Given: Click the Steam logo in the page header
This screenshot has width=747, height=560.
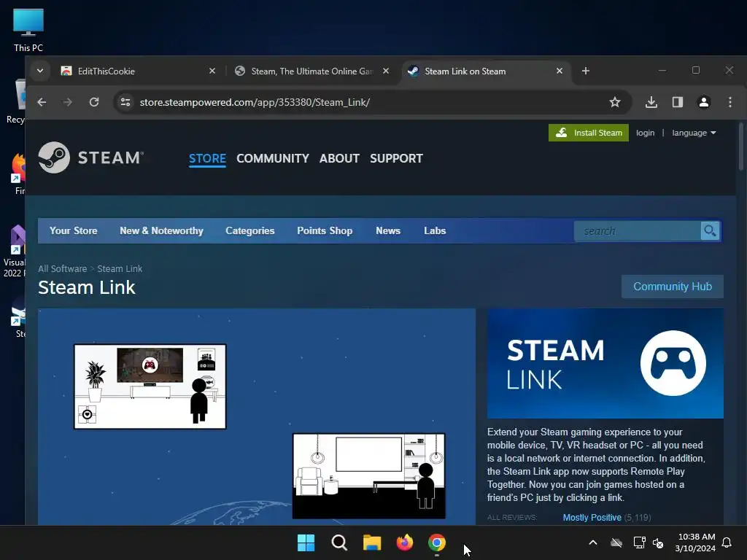Looking at the screenshot, I should 90,157.
